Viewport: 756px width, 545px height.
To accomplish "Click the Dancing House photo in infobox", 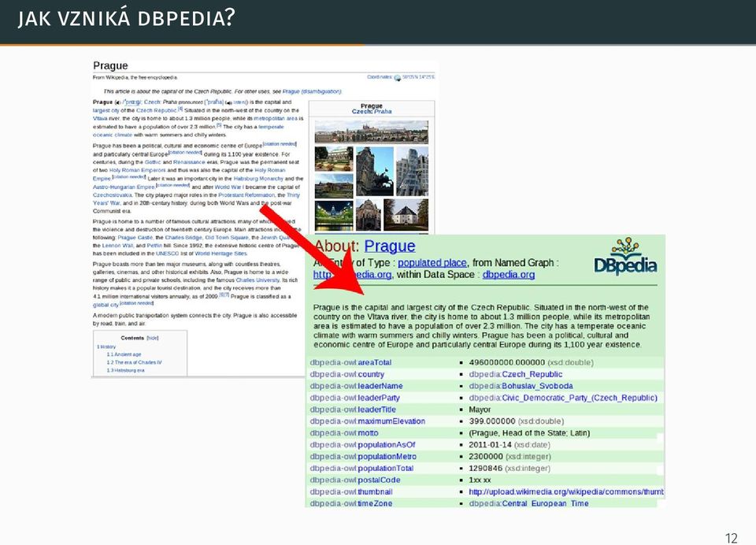I will pyautogui.click(x=412, y=171).
